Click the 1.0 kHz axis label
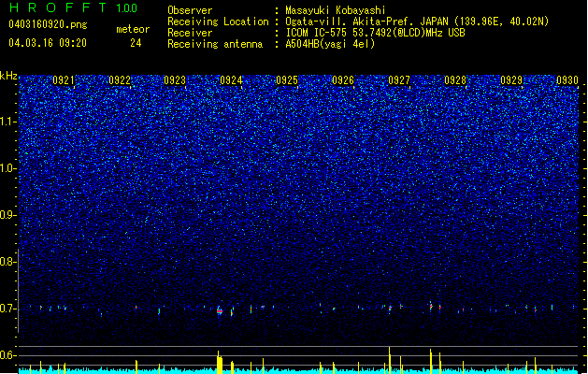Screen dimensions: 588x374 [x=7, y=168]
